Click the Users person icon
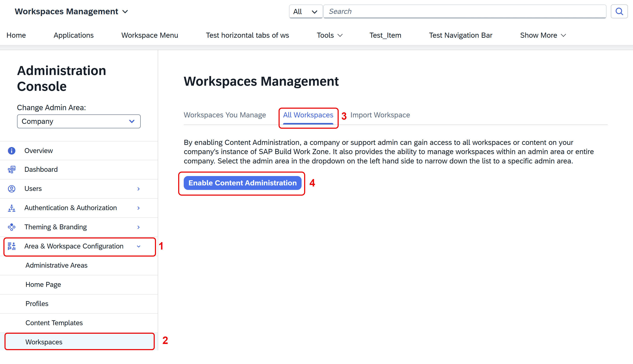Viewport: 633px width, 364px height. point(12,189)
